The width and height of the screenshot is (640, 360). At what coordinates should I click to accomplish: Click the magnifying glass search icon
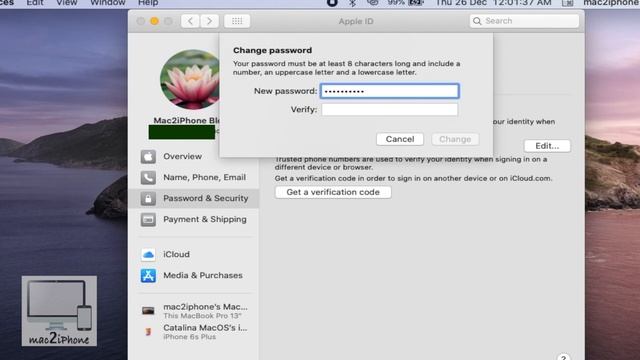click(x=477, y=21)
